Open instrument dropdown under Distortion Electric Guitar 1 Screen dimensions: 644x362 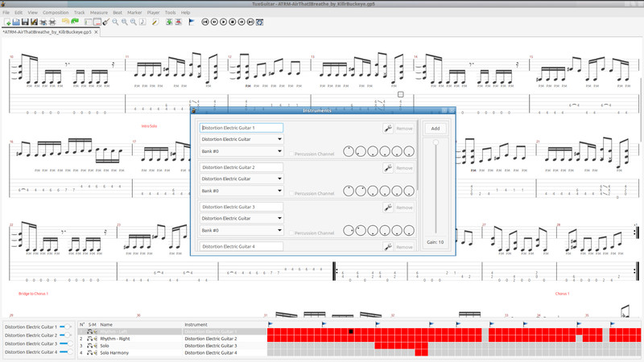(241, 139)
